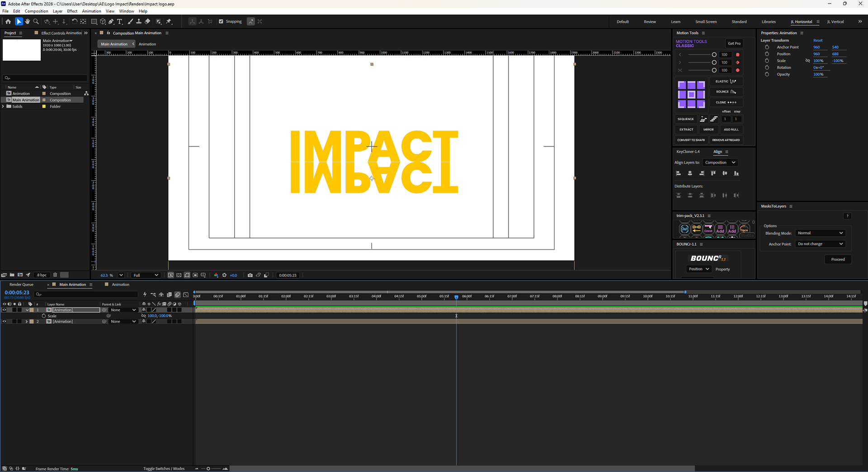Click the timeline layer search field

86,294
